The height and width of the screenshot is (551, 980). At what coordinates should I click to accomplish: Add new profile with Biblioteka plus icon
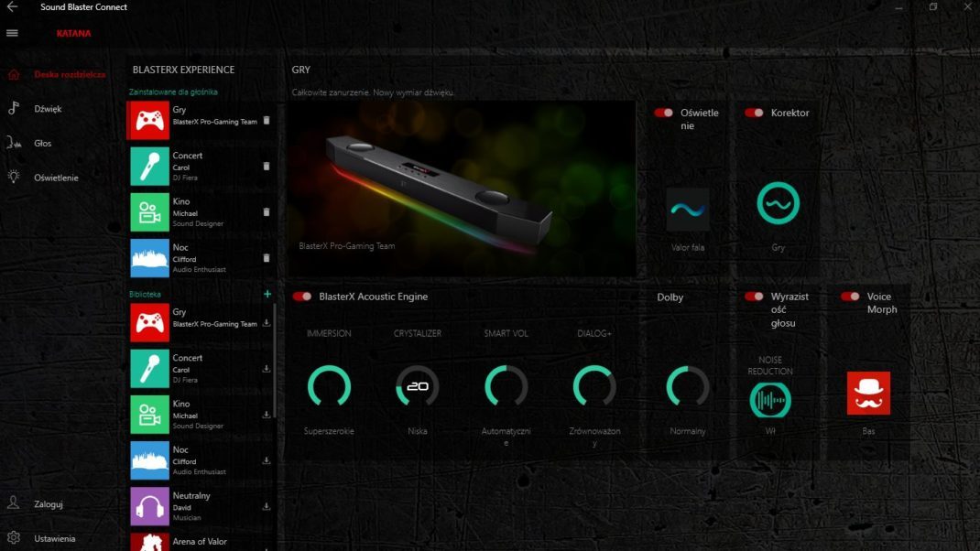(267, 294)
